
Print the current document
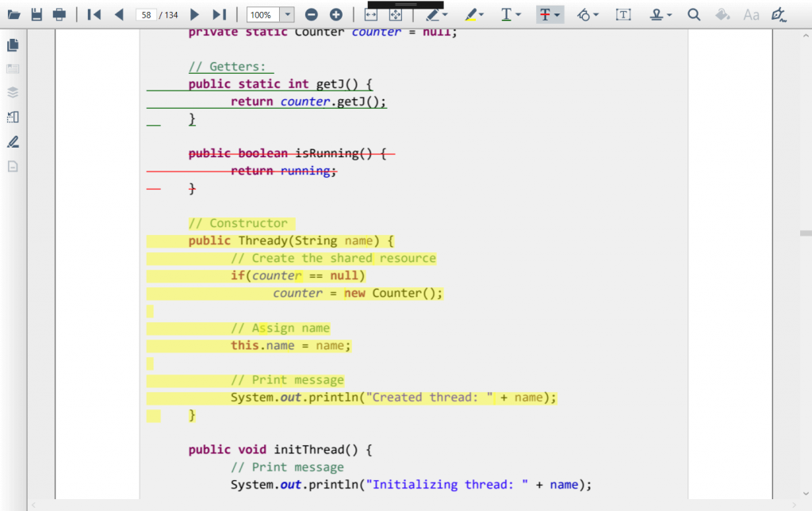tap(59, 14)
